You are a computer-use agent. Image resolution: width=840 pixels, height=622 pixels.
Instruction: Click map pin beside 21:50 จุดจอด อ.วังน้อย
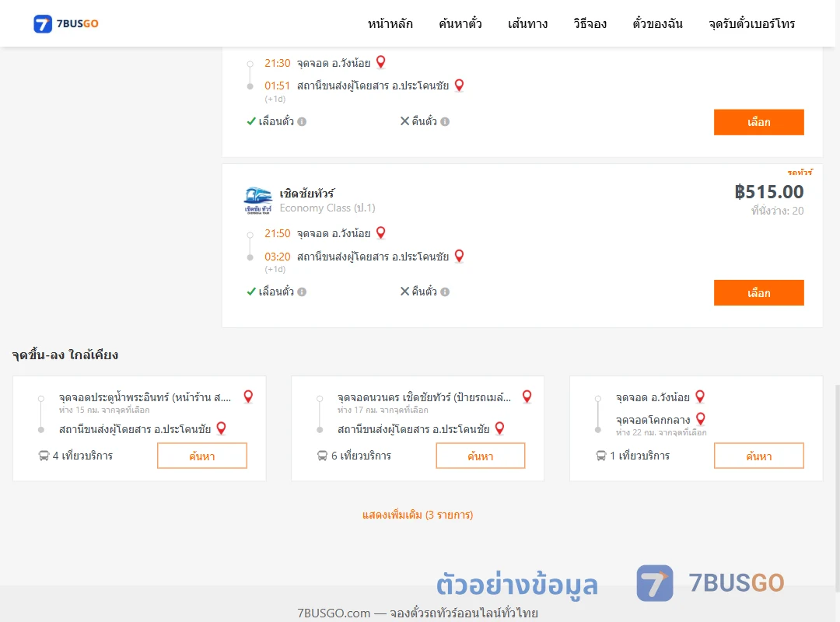point(381,232)
